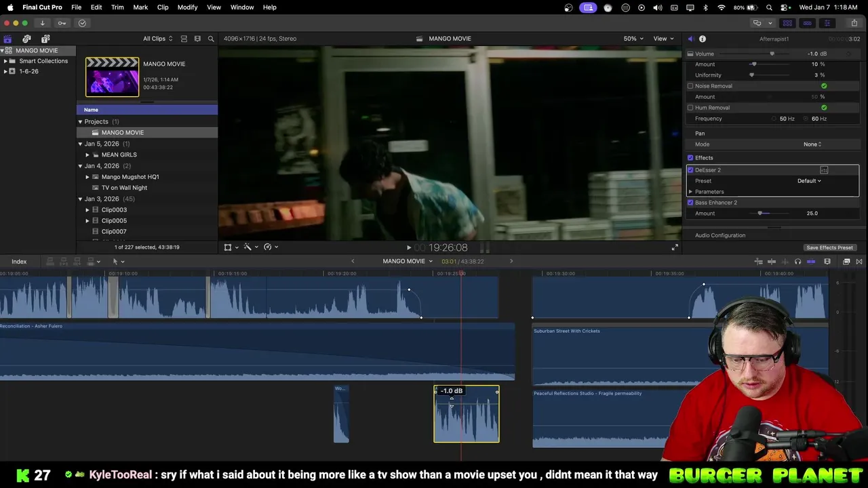The height and width of the screenshot is (488, 868).
Task: Open the File menu
Action: 77,7
